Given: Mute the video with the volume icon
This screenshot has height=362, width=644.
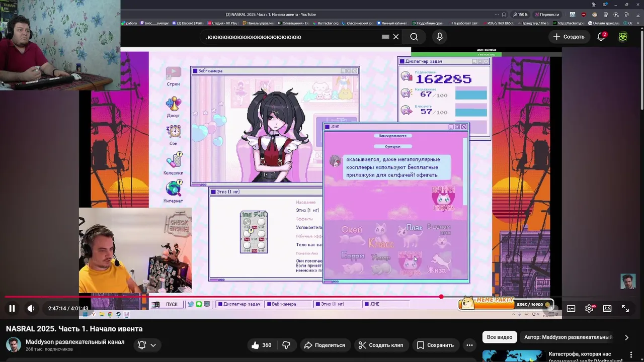Looking at the screenshot, I should (31, 308).
